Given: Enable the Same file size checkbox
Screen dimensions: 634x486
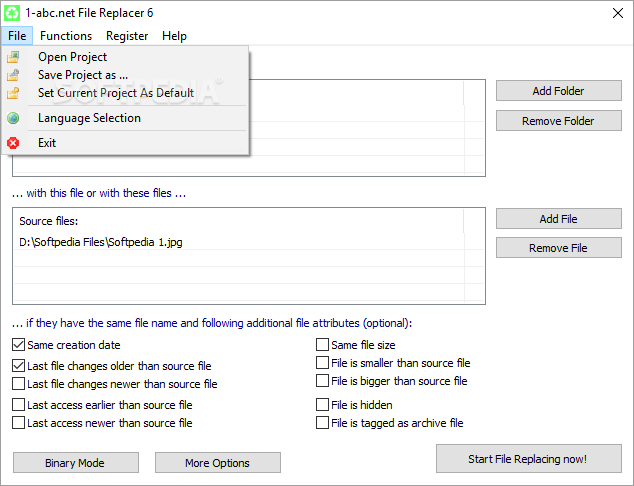Looking at the screenshot, I should pyautogui.click(x=322, y=345).
